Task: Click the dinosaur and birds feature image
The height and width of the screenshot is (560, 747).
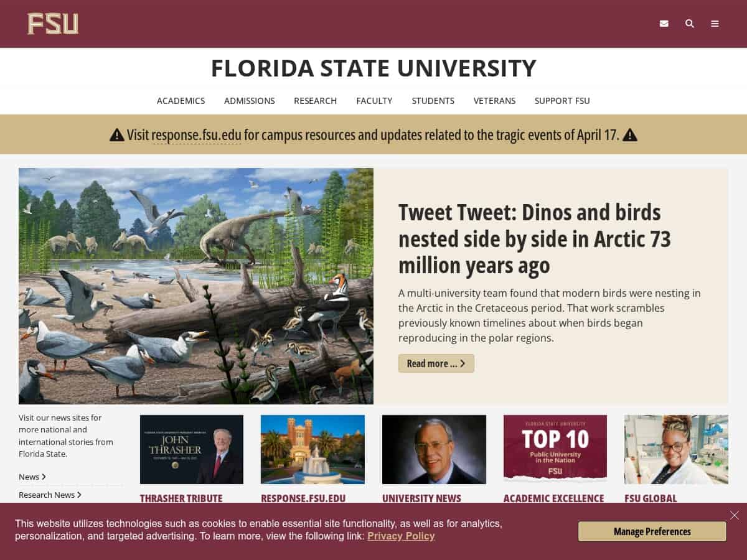Action: click(x=196, y=286)
